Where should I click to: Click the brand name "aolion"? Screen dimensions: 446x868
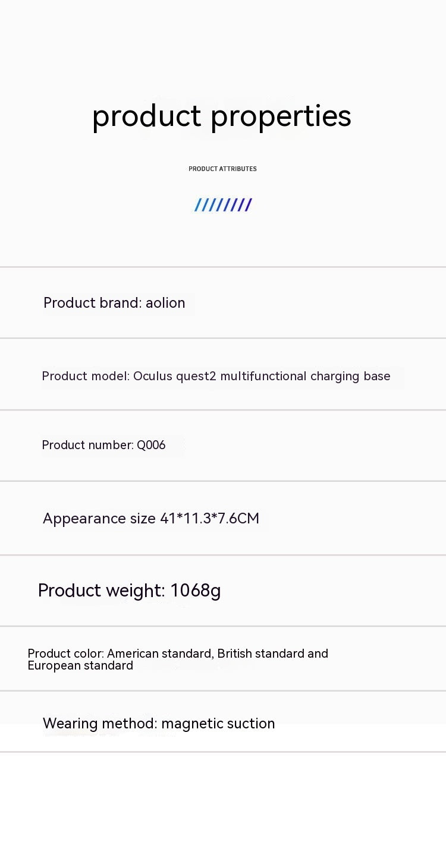165,303
